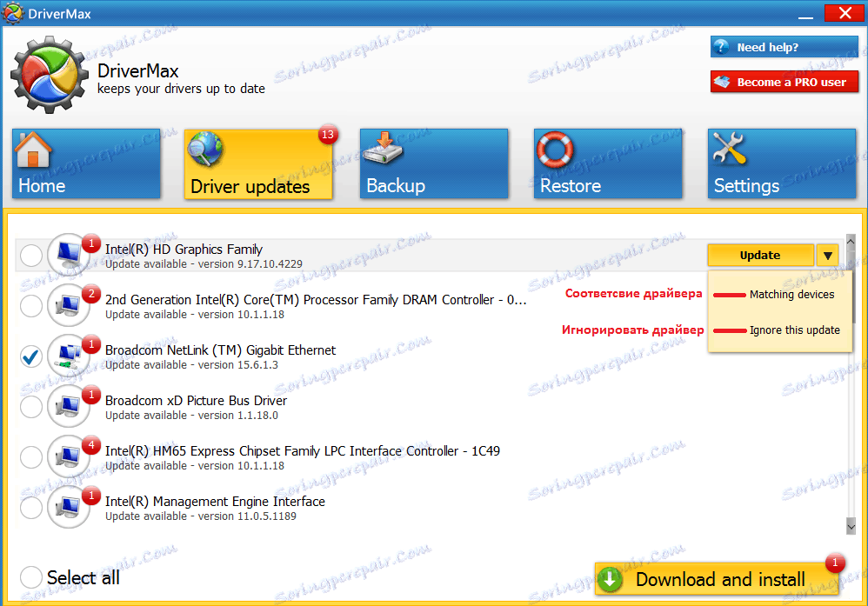The height and width of the screenshot is (606, 868).
Task: Click the Intel HD Graphics Family device icon
Action: [69, 255]
